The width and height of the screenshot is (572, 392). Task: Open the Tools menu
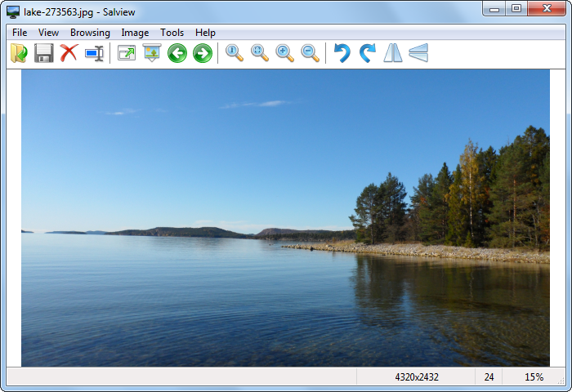[172, 33]
